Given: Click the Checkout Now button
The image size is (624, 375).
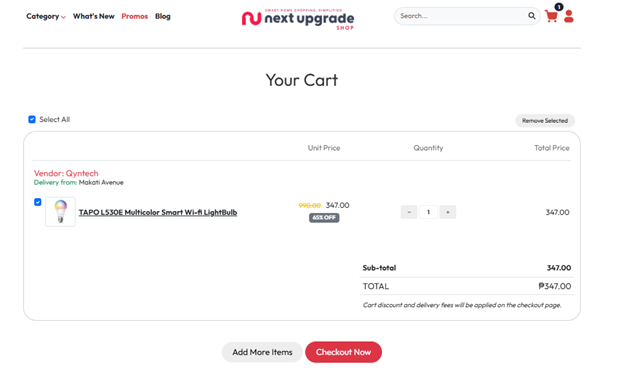Looking at the screenshot, I should (343, 352).
